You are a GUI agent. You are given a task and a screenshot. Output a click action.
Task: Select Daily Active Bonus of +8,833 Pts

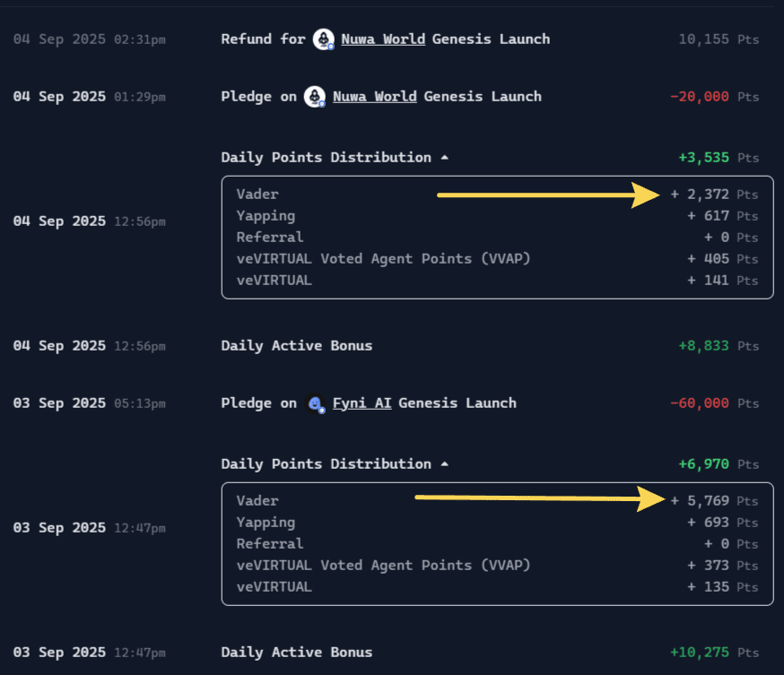click(x=296, y=346)
